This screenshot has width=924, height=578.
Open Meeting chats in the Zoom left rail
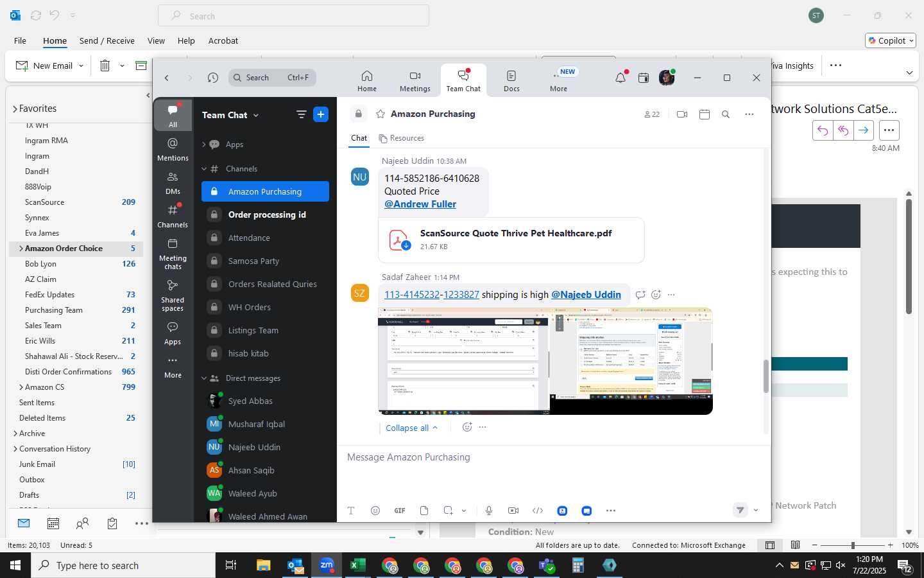173,254
